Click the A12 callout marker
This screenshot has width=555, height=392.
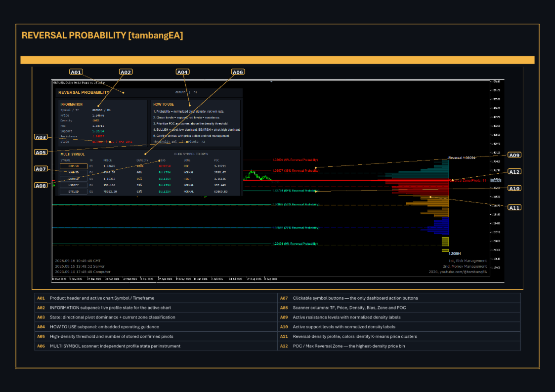point(514,172)
